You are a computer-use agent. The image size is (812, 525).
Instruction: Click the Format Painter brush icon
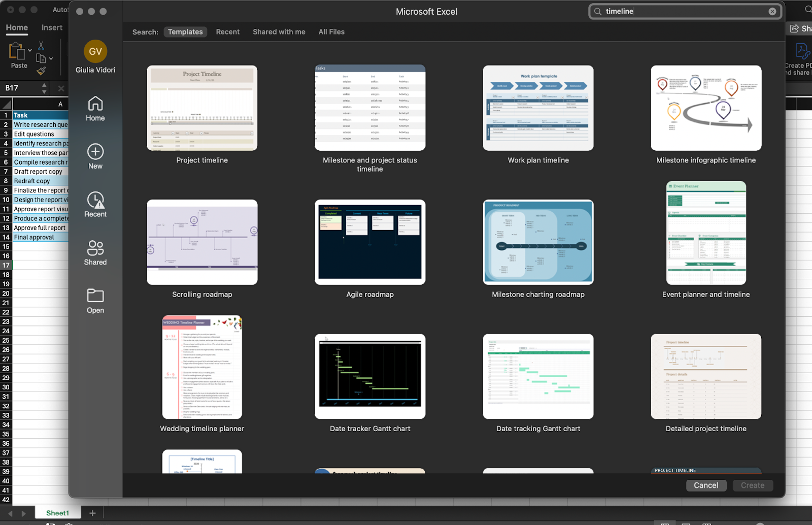41,71
